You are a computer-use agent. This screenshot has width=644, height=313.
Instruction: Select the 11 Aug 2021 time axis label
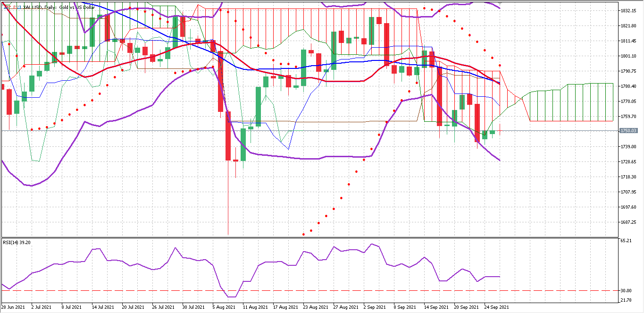point(254,307)
